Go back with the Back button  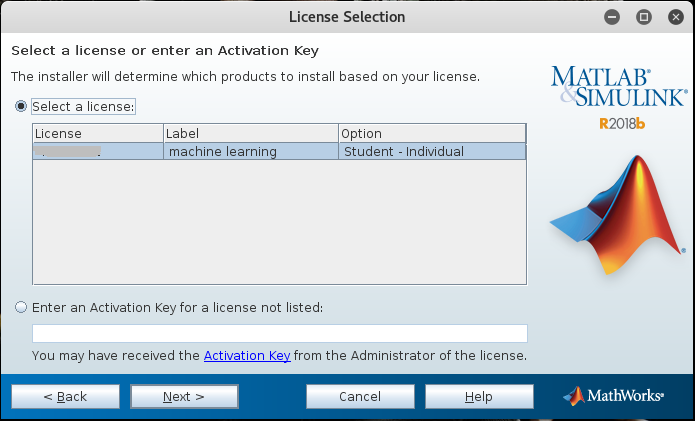click(x=66, y=396)
